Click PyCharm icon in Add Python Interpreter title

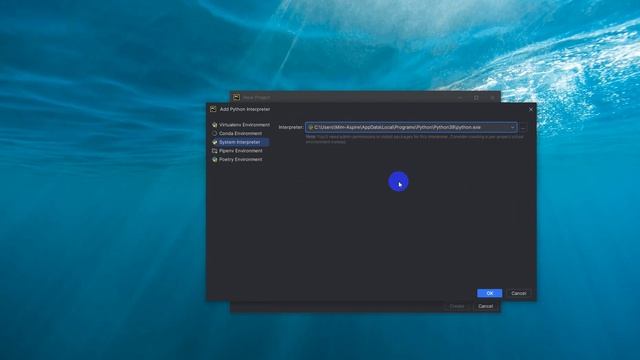213,109
